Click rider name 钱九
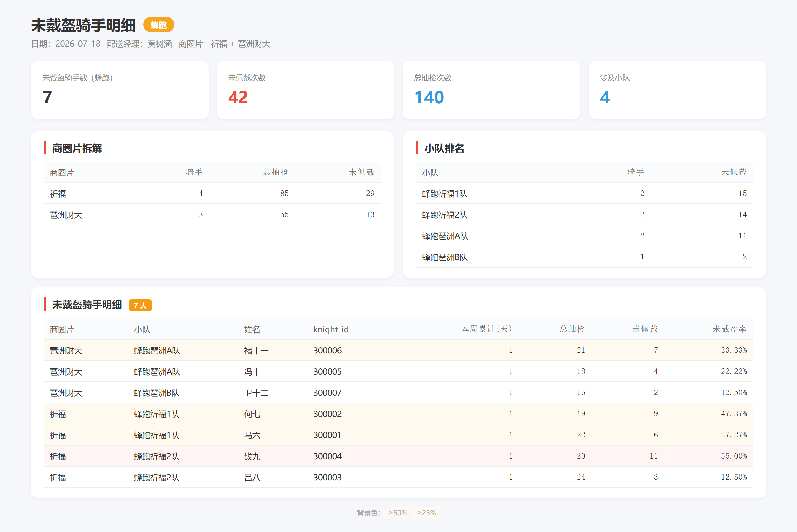Viewport: 797px width, 532px height. point(252,456)
